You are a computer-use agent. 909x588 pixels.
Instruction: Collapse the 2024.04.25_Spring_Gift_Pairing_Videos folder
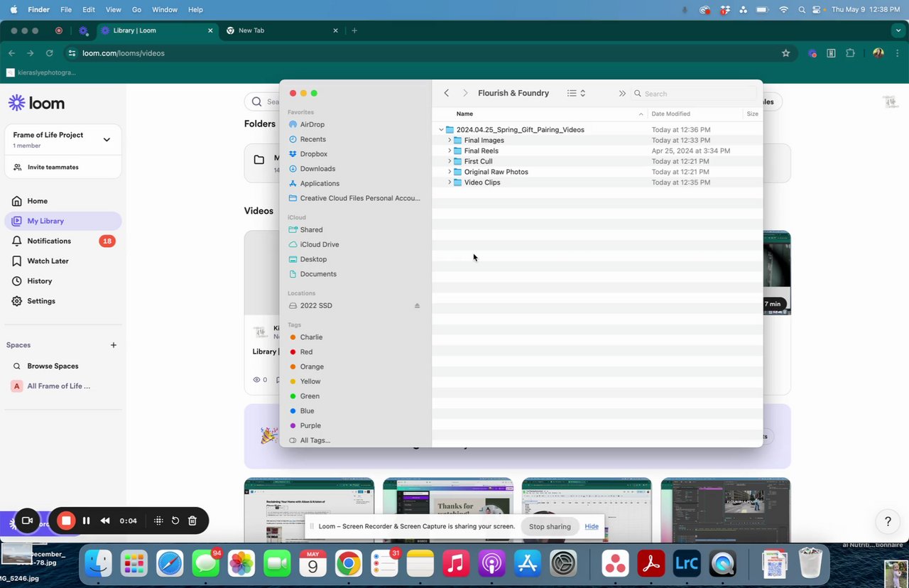click(441, 130)
